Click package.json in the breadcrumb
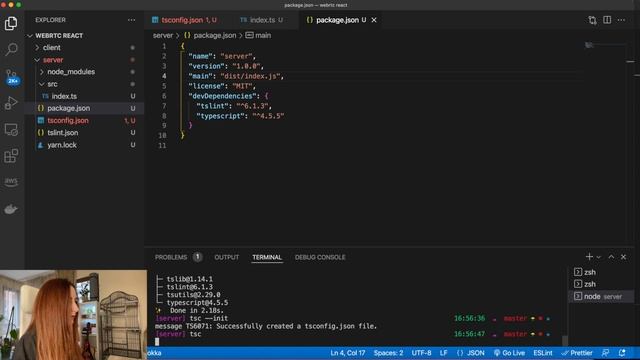The image size is (640, 360). [x=210, y=36]
